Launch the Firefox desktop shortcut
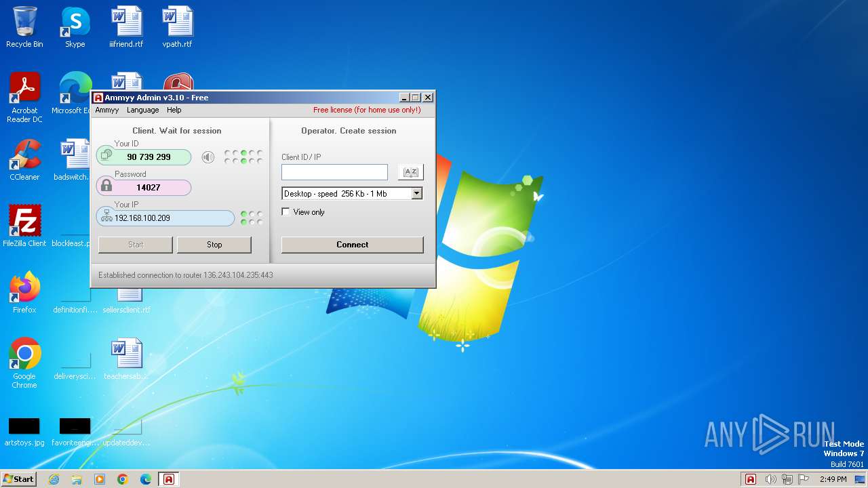Screen dimensions: 868x488 (x=24, y=293)
